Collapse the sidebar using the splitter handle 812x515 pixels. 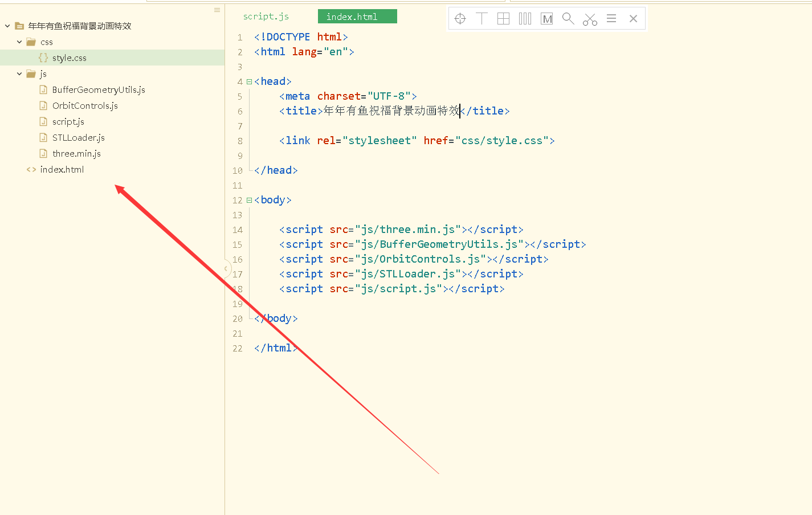(x=226, y=268)
